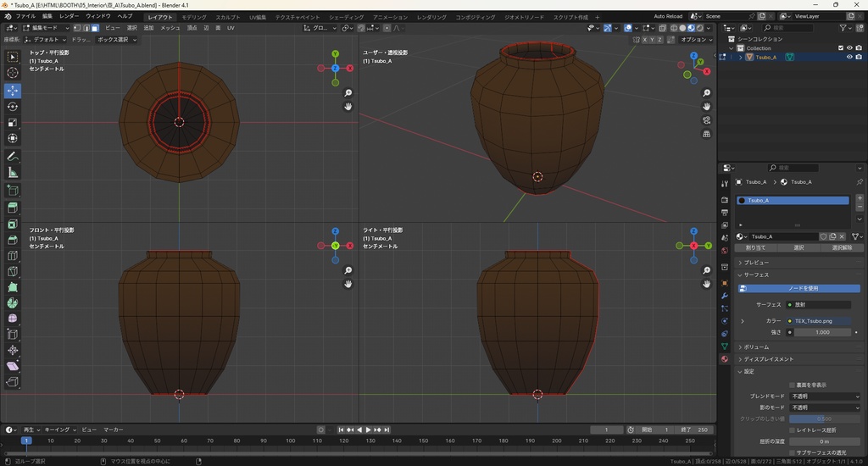Pick the Measure tool in the toolbar
868x466 pixels.
13,173
